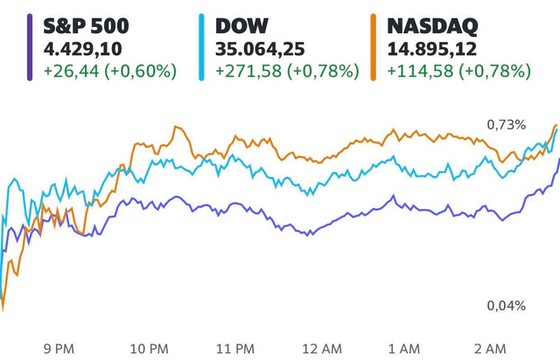Click DOW change +271,58 (+0,78%)
Viewport: 560px width, 362px height.
pos(287,71)
